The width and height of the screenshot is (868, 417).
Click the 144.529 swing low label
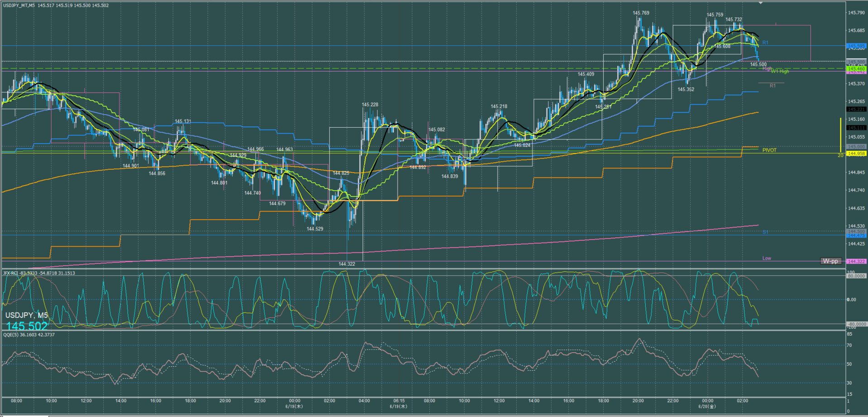315,229
